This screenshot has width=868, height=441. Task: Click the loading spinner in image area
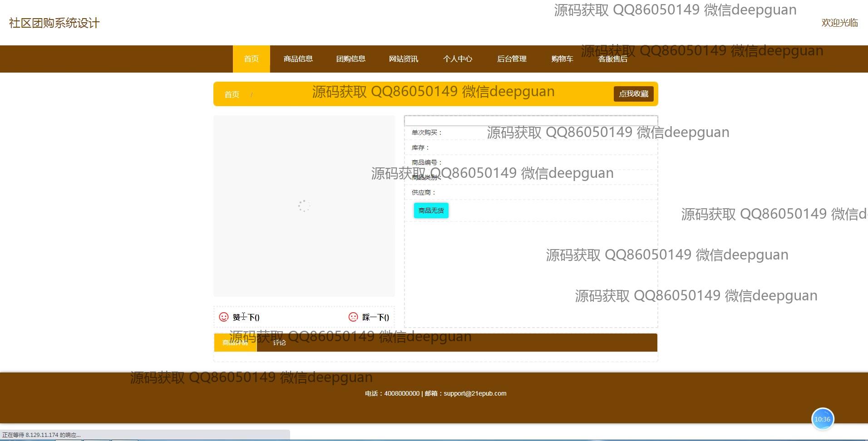point(304,206)
